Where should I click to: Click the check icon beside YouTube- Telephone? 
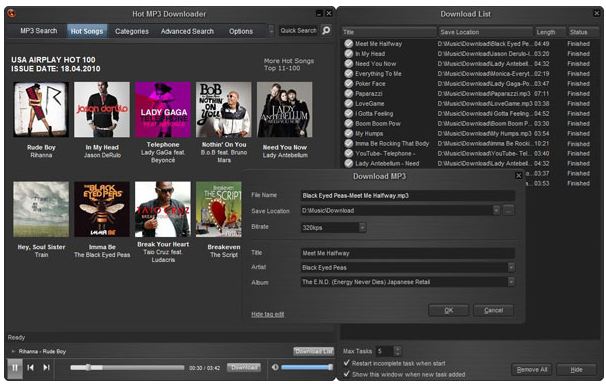[349, 153]
